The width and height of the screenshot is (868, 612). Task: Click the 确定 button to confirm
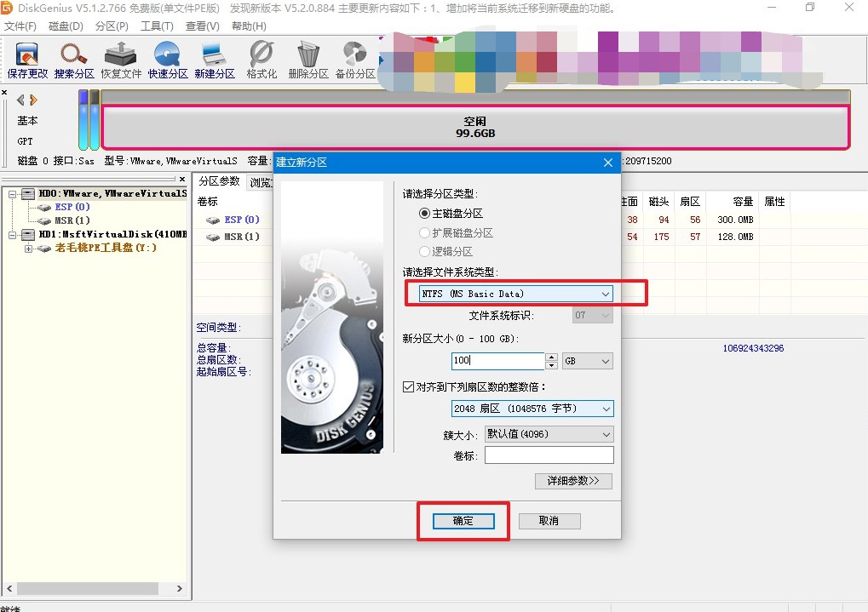463,521
